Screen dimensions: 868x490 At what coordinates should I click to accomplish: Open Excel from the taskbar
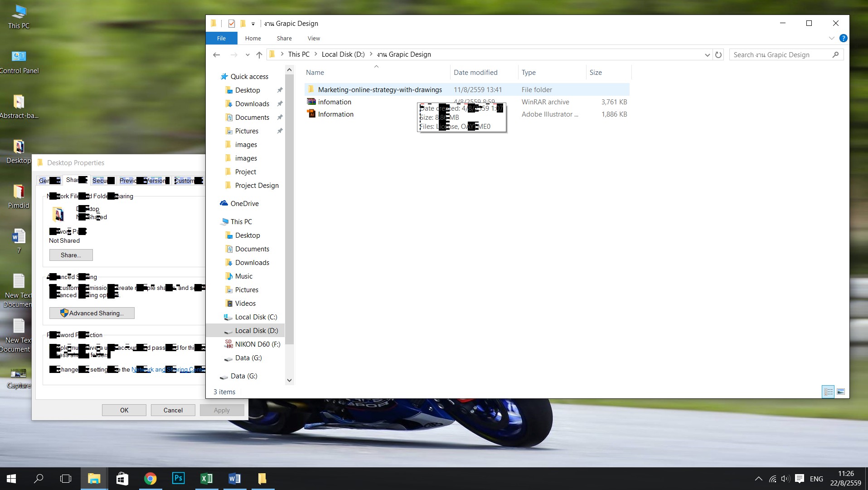(x=207, y=478)
